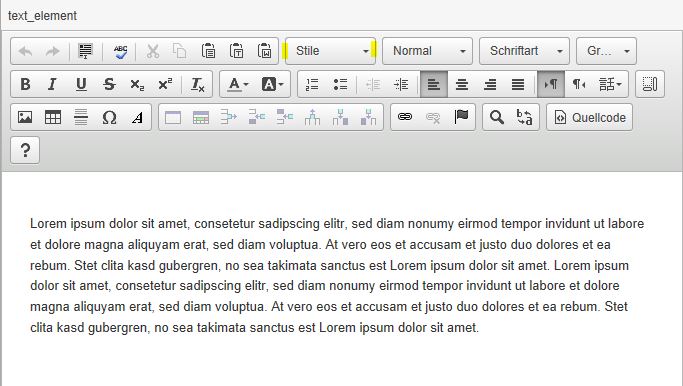Open the language dropdown
The width and height of the screenshot is (683, 386).
610,84
